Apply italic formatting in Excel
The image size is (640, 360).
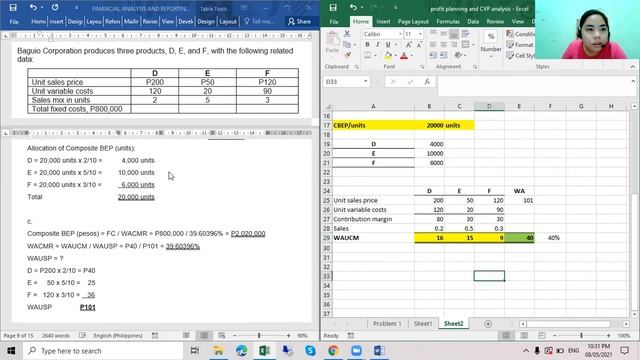tap(378, 44)
